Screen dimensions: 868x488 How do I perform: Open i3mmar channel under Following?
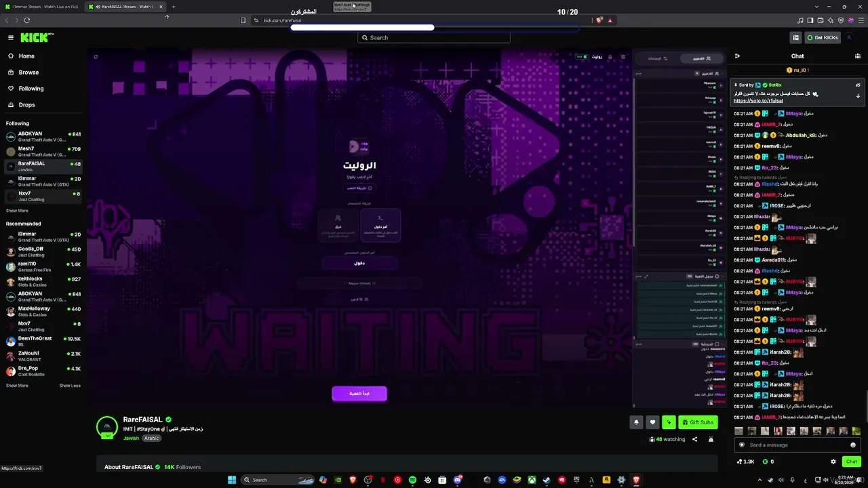pyautogui.click(x=43, y=181)
